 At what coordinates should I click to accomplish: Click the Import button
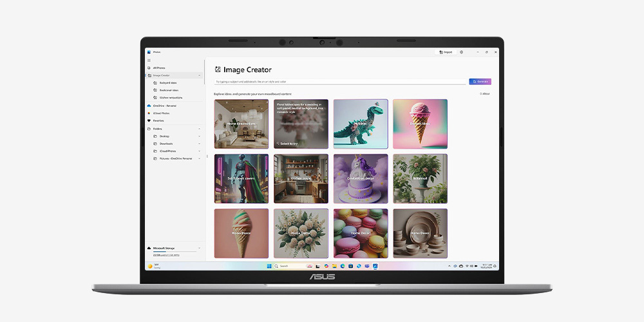point(446,52)
